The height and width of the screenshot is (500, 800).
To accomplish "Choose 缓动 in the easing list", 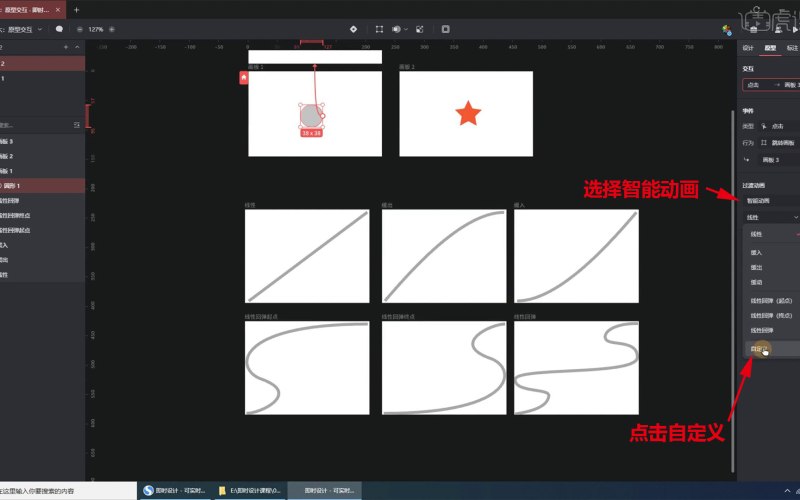I will (x=772, y=282).
